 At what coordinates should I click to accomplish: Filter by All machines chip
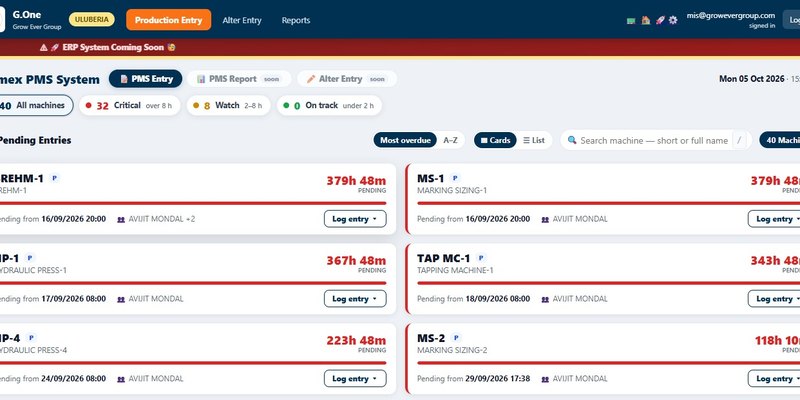(35, 106)
